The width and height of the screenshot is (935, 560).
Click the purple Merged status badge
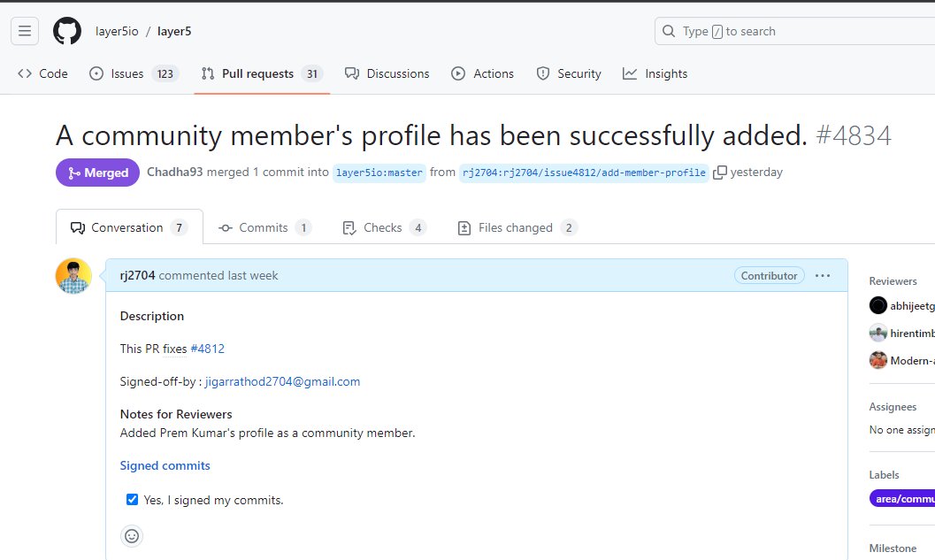pyautogui.click(x=98, y=173)
